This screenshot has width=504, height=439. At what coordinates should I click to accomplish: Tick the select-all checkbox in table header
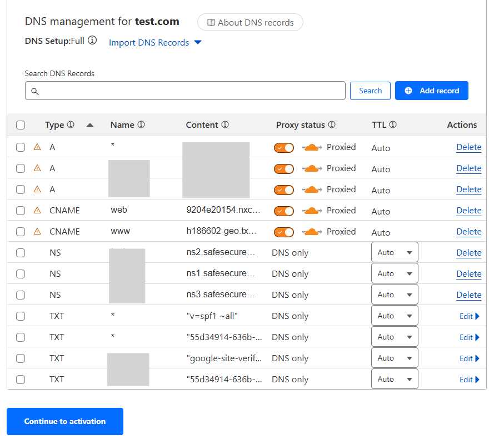pos(21,125)
